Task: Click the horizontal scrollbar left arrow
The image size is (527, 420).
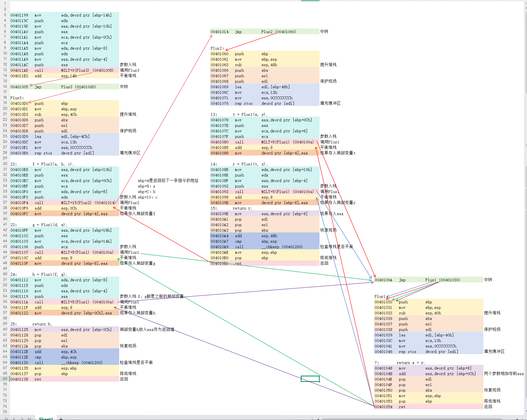Action: click(318, 419)
